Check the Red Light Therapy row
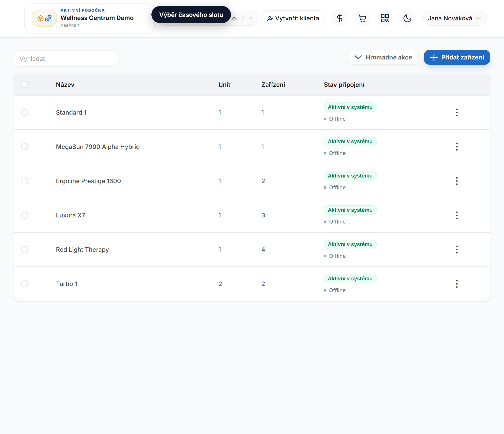The width and height of the screenshot is (504, 434). [x=25, y=250]
